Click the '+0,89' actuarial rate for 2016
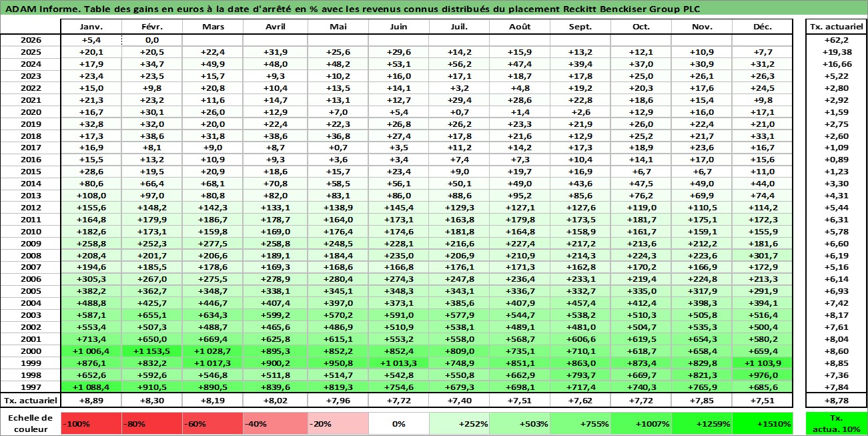Image resolution: width=868 pixels, height=436 pixels. pos(836,160)
